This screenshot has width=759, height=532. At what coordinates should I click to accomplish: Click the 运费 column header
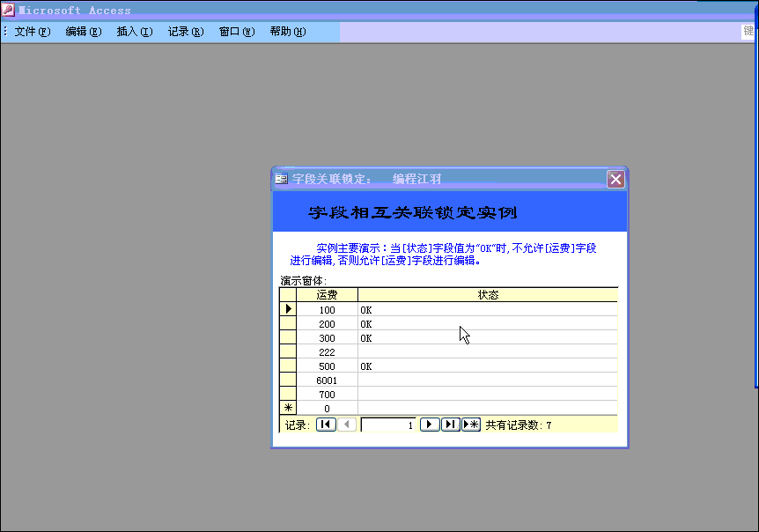tap(327, 295)
